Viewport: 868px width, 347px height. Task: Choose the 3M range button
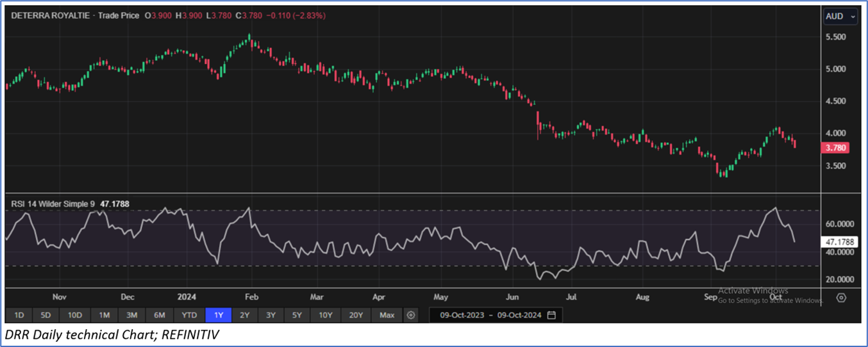(x=131, y=315)
